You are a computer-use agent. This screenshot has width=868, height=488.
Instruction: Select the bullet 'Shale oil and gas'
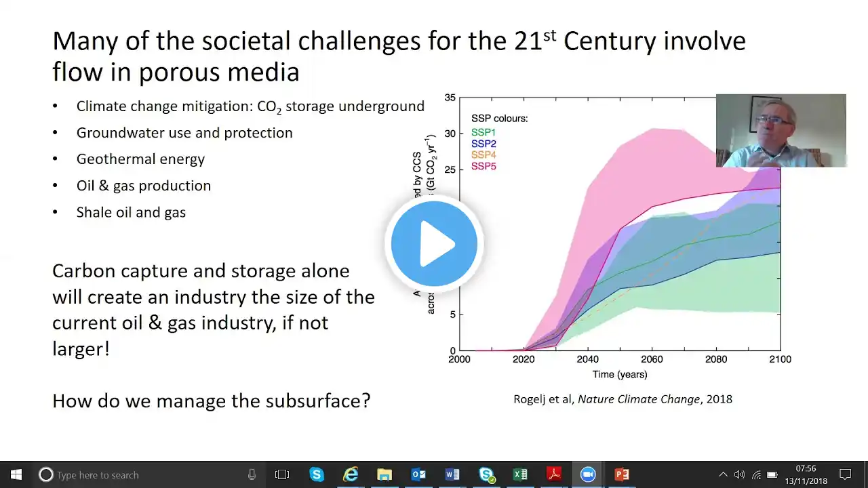[131, 212]
